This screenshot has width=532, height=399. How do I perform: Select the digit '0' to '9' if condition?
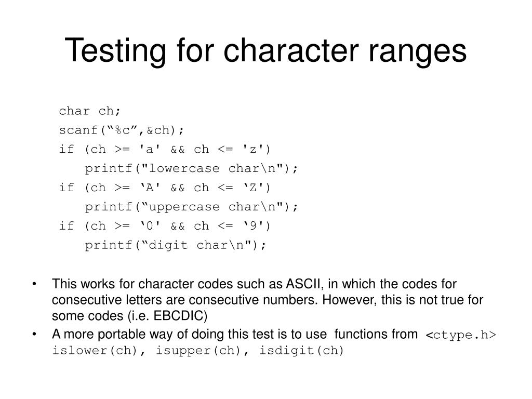click(x=165, y=226)
